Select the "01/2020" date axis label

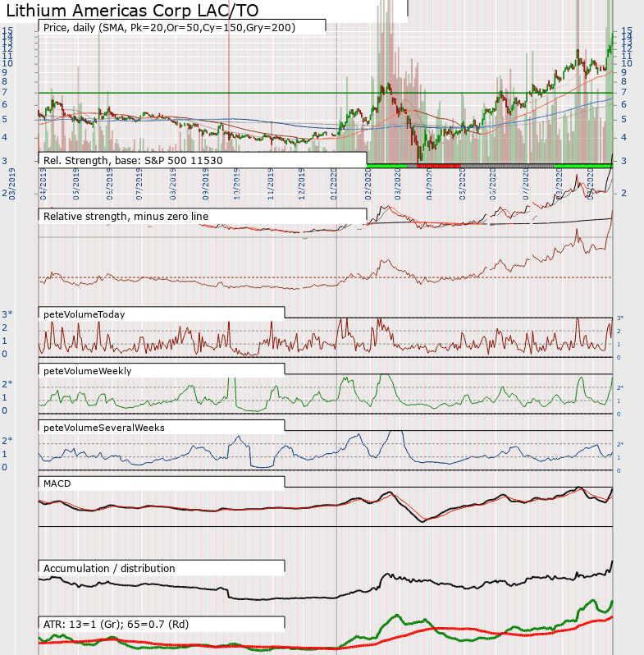point(334,184)
